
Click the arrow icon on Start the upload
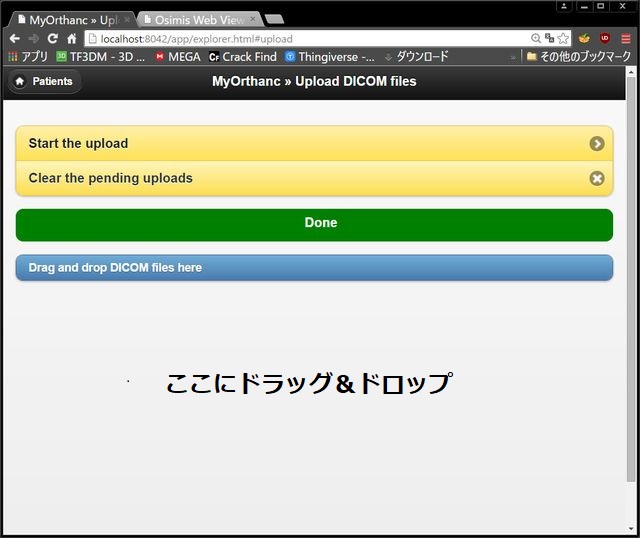pos(597,144)
